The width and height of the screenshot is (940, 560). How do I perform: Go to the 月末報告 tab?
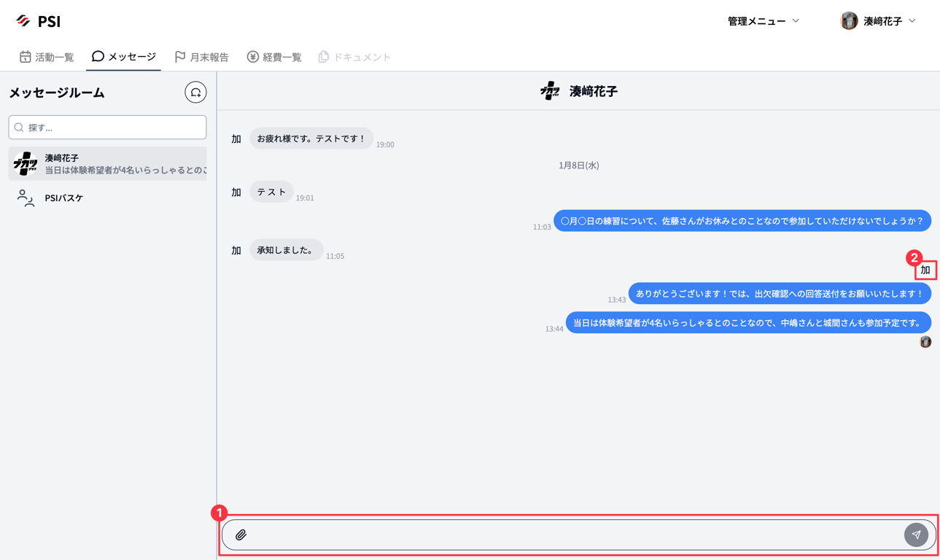201,57
